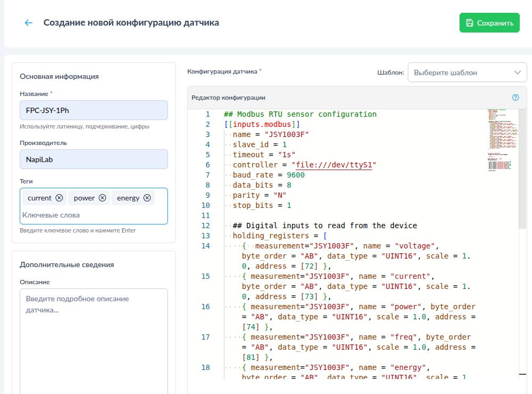Click the Производитель field with NapiLab

coord(93,159)
